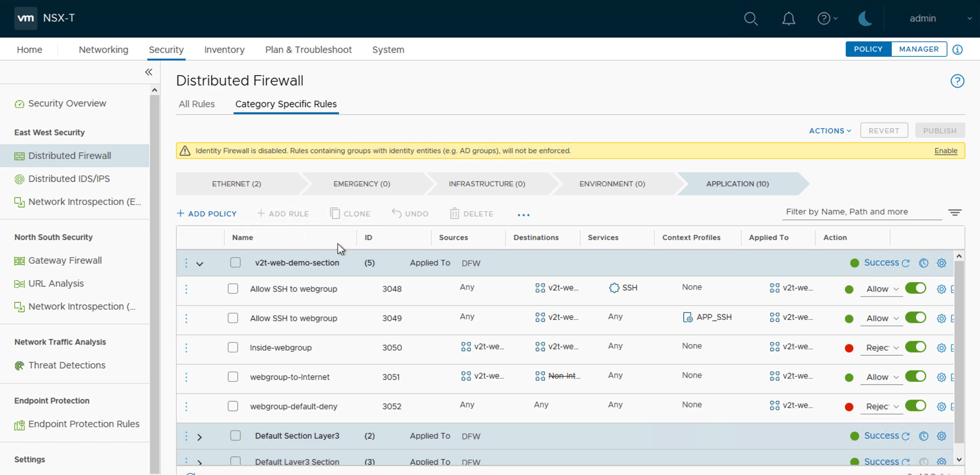This screenshot has width=980, height=475.
Task: Open Action dropdown for rule 3049
Action: 882,318
